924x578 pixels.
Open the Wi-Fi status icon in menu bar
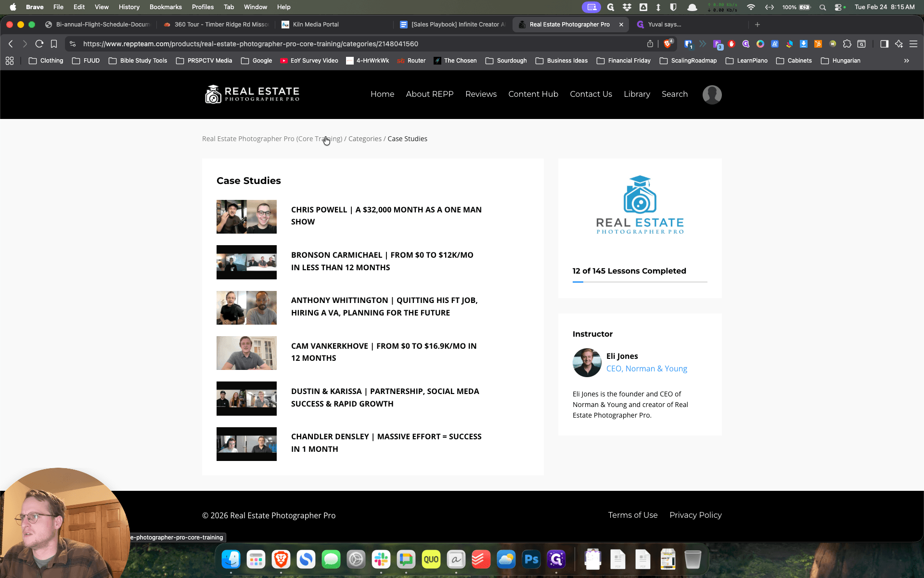751,7
